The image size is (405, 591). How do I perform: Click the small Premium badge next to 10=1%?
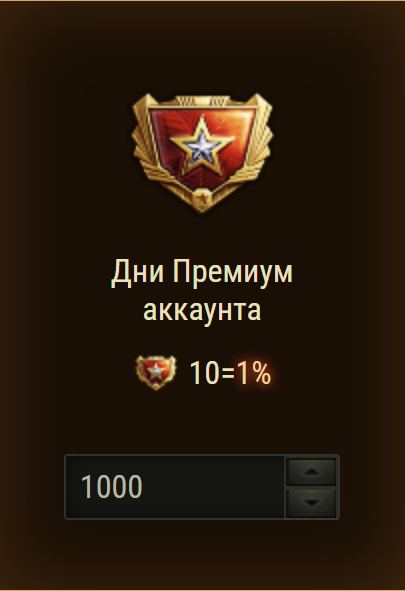[156, 372]
